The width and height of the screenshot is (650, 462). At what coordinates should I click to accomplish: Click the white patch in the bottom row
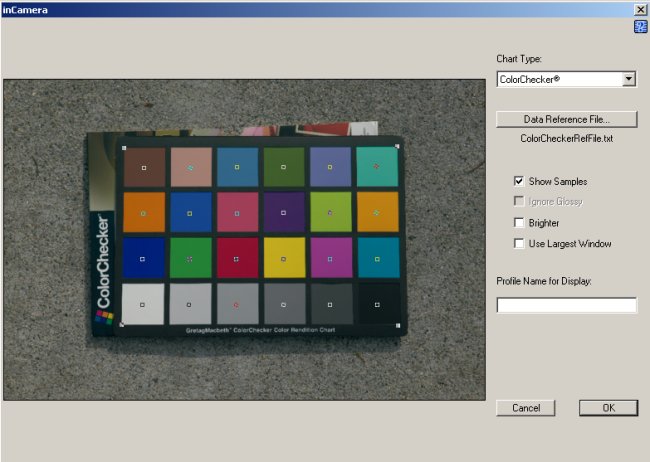click(143, 304)
